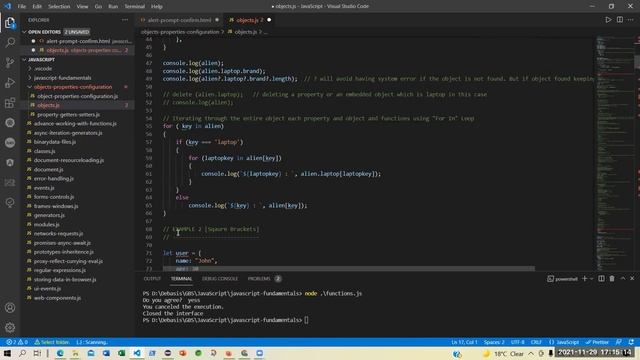Screen dimensions: 640x360
Task: Change file encoding UTF-8
Action: [518, 342]
